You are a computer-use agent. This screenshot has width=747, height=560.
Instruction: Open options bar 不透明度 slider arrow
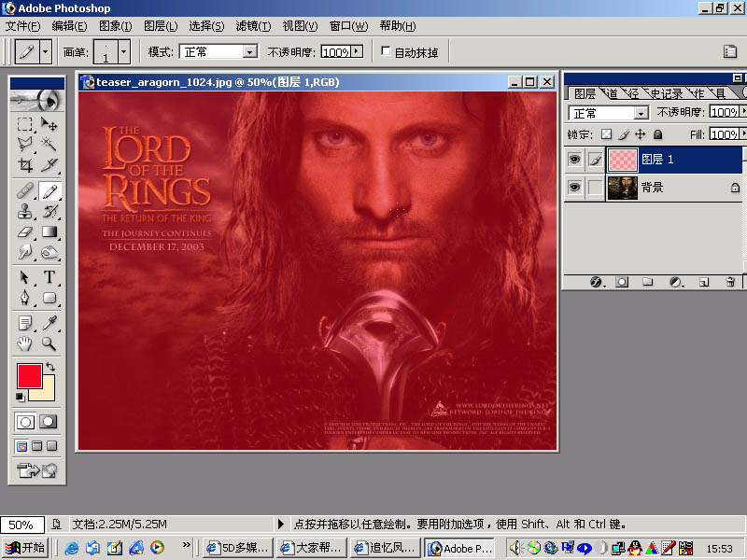coord(357,51)
